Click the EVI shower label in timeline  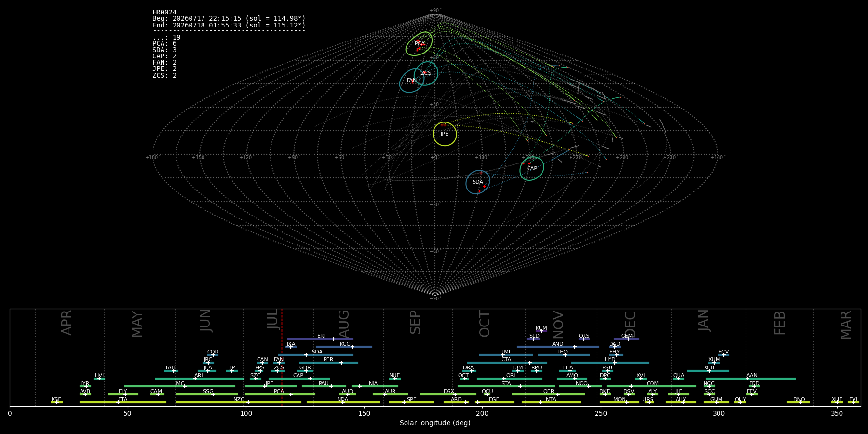(x=853, y=400)
